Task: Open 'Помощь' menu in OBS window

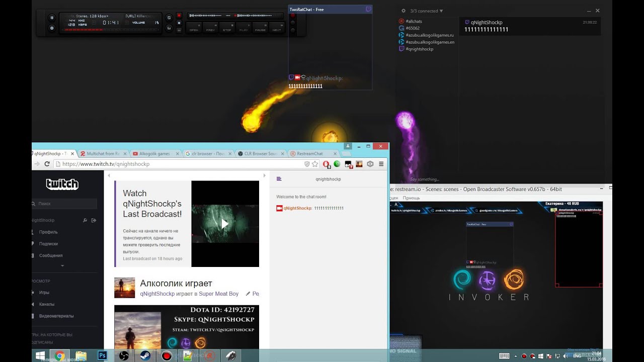Action: point(411,198)
